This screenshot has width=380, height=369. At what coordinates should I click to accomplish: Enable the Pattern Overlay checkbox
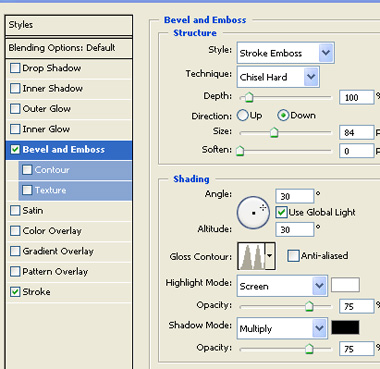pyautogui.click(x=15, y=271)
